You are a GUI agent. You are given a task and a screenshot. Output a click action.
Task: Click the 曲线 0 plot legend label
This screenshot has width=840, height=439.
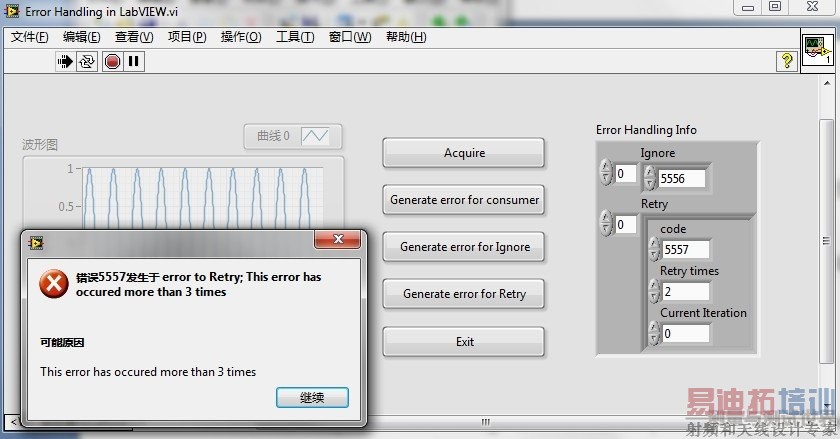click(273, 136)
